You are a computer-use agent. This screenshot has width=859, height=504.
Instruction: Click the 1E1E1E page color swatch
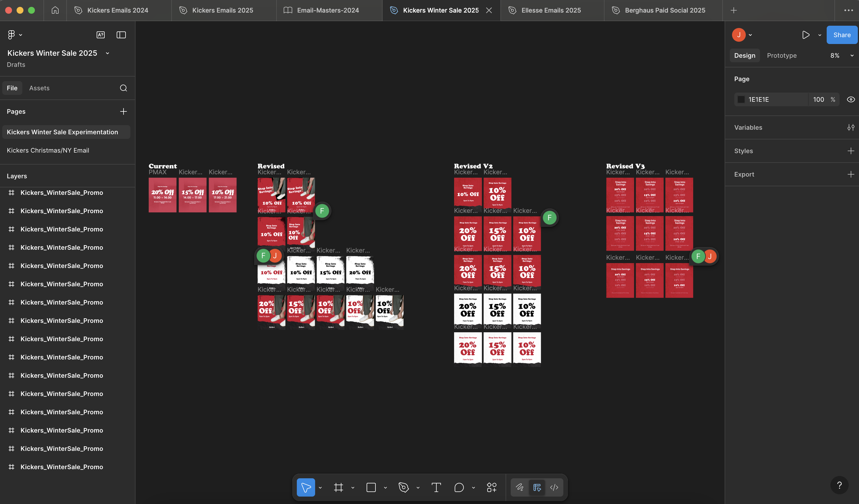pos(741,99)
